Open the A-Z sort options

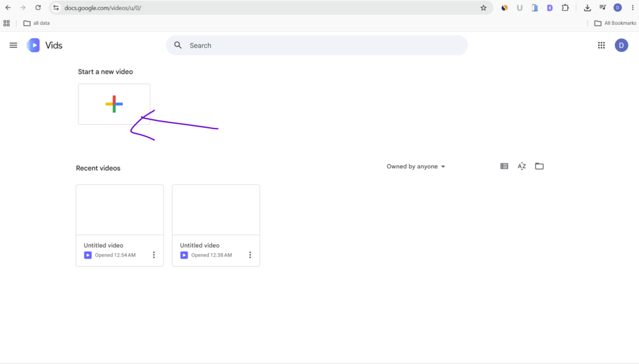(x=522, y=166)
